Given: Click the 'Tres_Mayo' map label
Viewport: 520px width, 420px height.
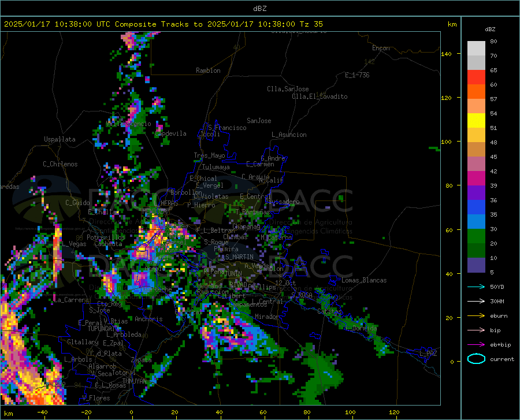Looking at the screenshot, I should coord(209,155).
